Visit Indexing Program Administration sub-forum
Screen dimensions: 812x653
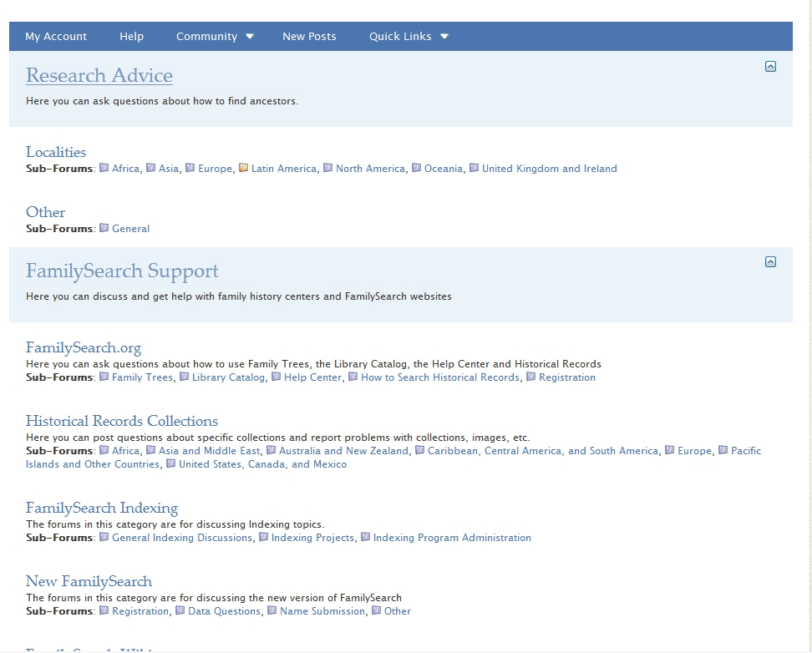point(452,538)
